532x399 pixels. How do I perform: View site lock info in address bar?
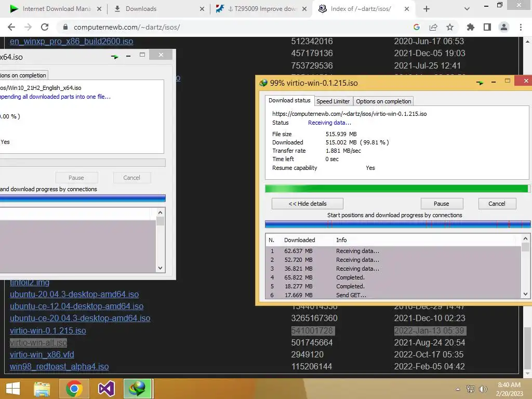[x=65, y=27]
